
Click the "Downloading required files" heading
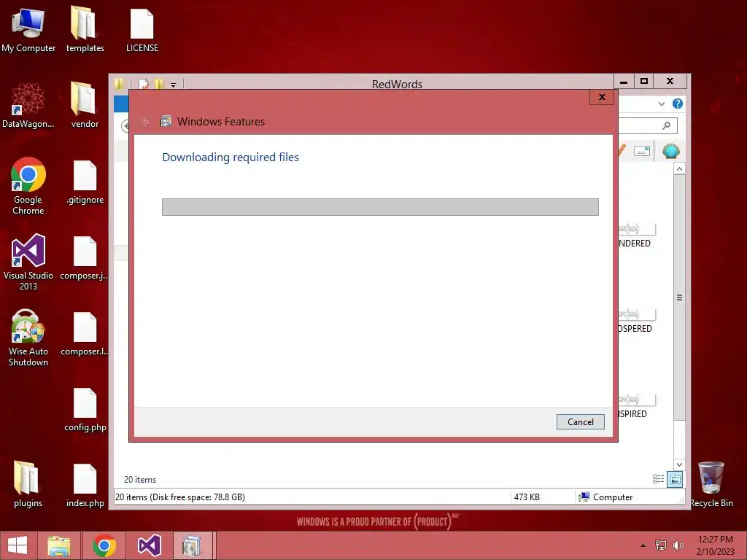click(x=231, y=157)
